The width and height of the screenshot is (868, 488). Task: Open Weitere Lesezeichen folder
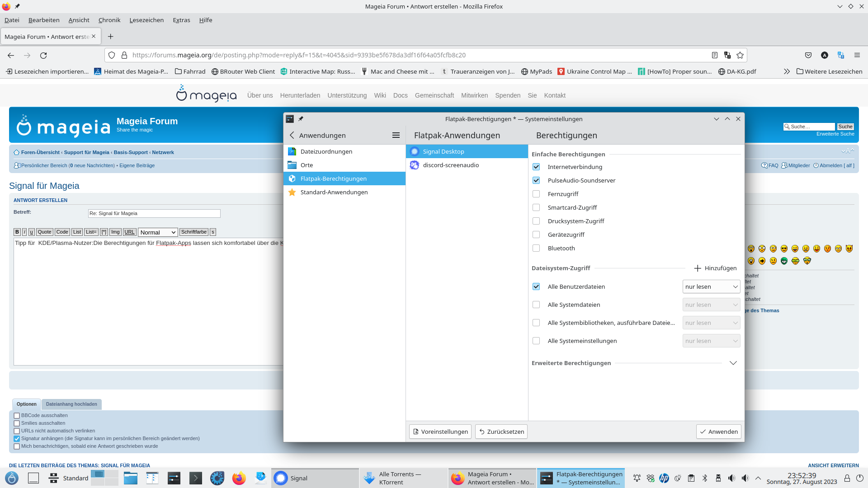(829, 71)
